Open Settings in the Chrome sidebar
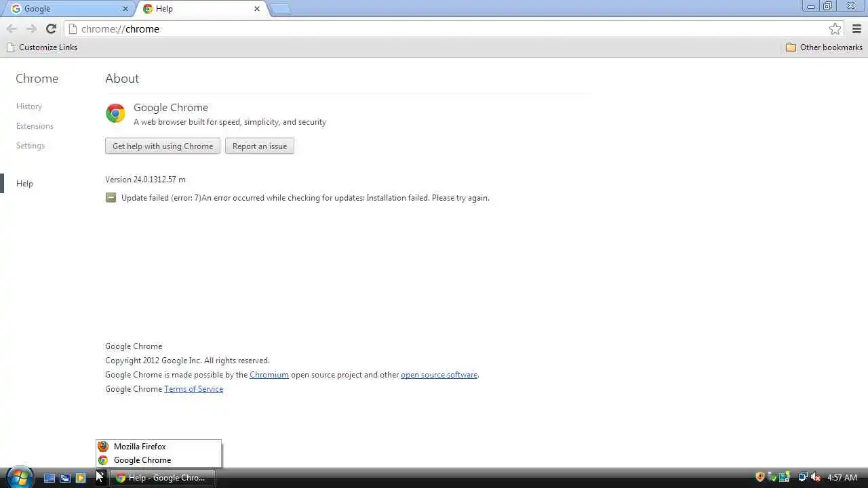The height and width of the screenshot is (488, 868). (31, 146)
